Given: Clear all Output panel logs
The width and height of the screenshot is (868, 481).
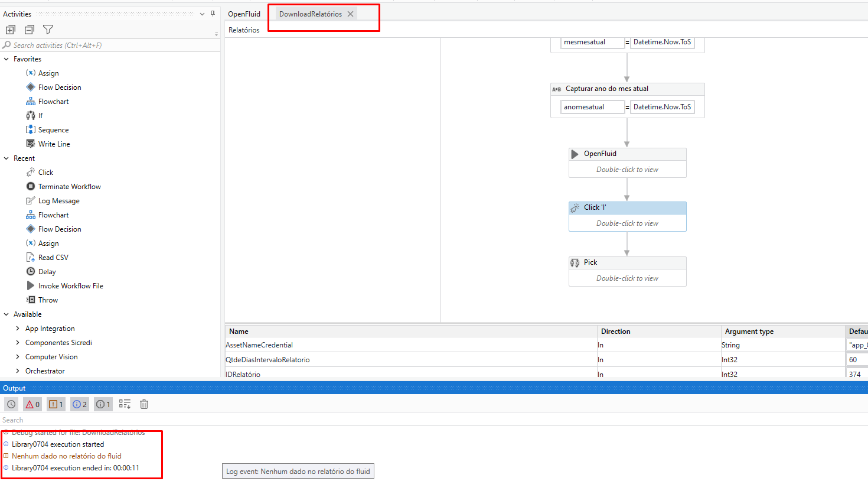Looking at the screenshot, I should click(x=144, y=404).
